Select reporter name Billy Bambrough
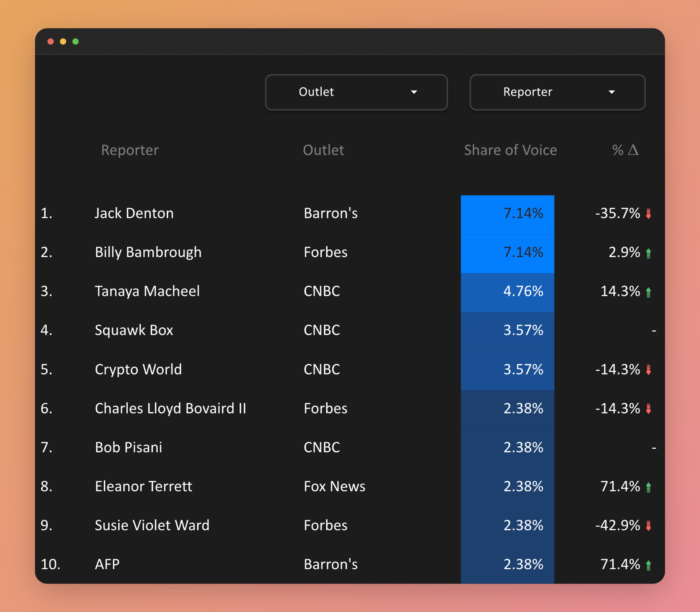 tap(148, 252)
